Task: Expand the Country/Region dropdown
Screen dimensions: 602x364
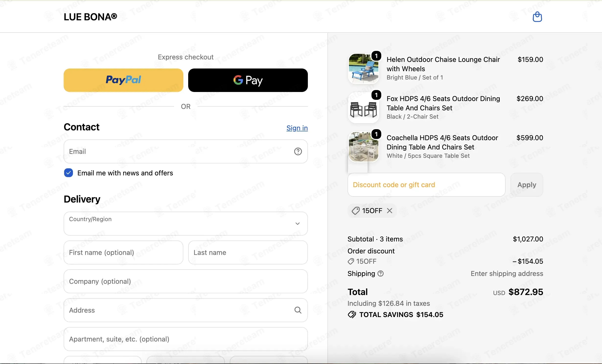Action: 185,223
